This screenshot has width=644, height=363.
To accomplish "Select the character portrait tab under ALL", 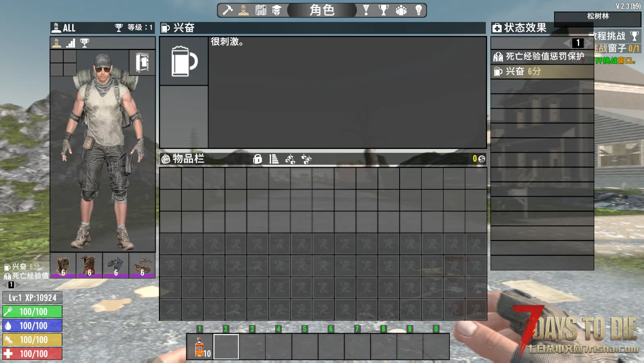I will click(x=57, y=43).
